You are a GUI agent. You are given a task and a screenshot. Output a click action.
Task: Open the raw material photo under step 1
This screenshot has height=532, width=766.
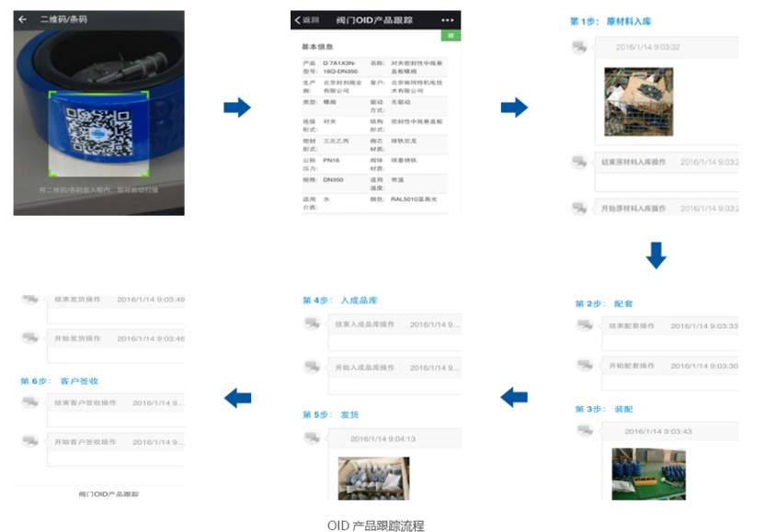(x=638, y=101)
